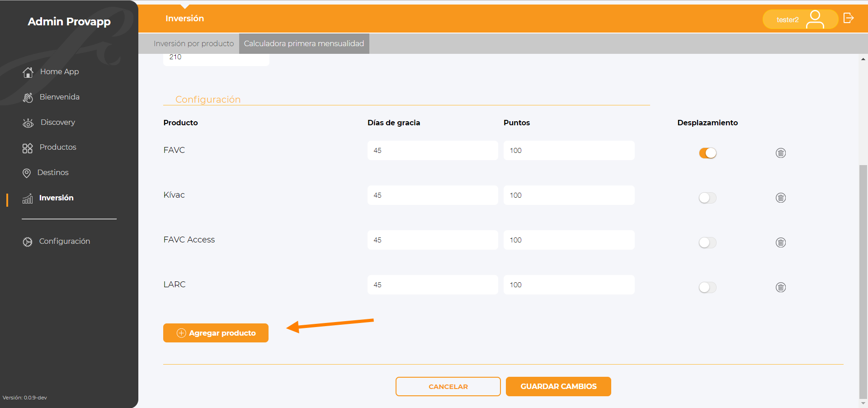Click the Admin Provapp title

69,21
